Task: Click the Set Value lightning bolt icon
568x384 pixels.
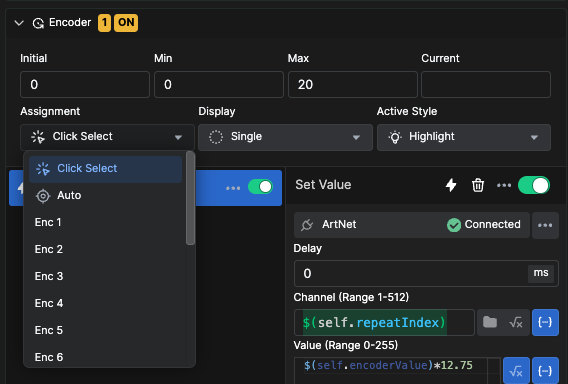Action: coord(451,185)
